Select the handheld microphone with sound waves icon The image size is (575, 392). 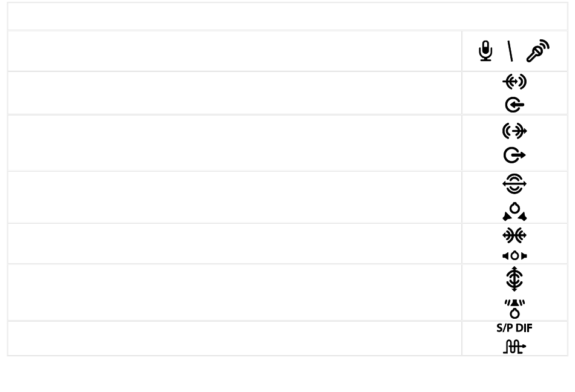pos(538,51)
